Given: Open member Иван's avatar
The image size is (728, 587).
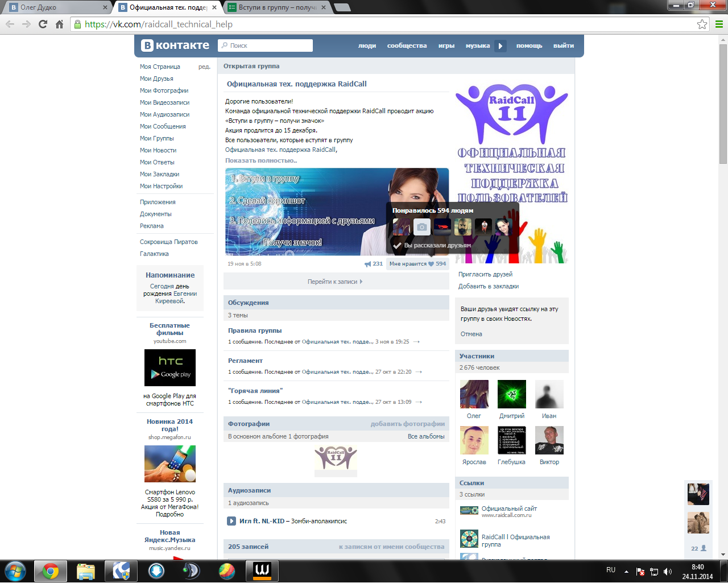Looking at the screenshot, I should [549, 394].
